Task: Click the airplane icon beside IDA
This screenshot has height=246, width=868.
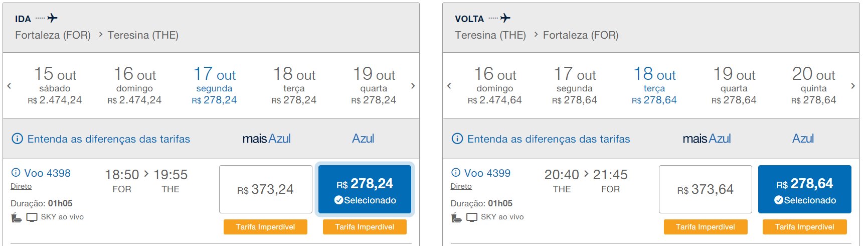Action: pyautogui.click(x=52, y=19)
